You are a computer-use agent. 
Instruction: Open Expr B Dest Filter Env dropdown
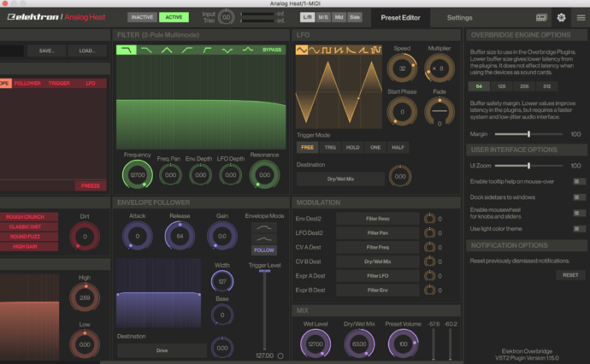[377, 290]
